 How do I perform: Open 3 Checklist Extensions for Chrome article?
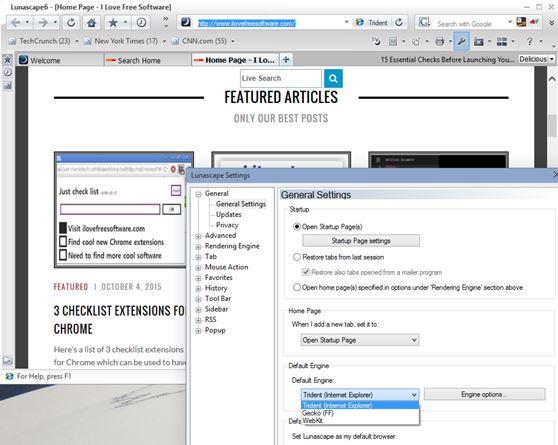coord(119,320)
